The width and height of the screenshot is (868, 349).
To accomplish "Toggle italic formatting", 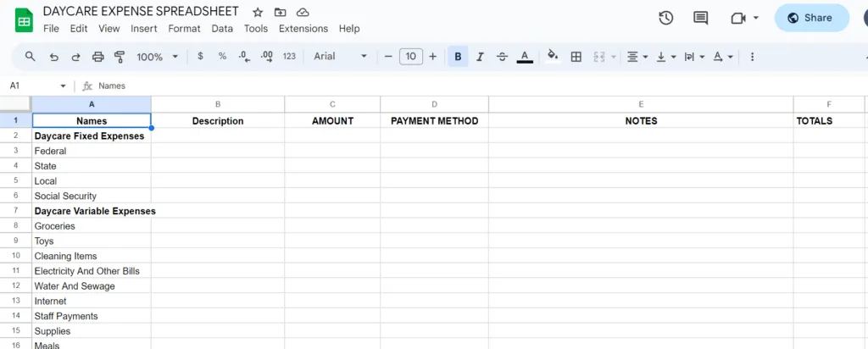I will click(x=480, y=57).
